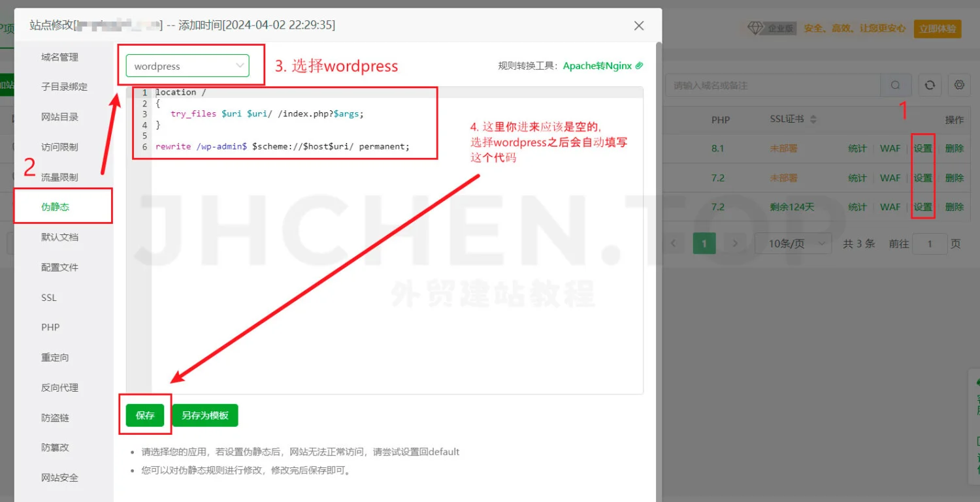Open 统计 in the 剩余124天 row
This screenshot has height=502, width=980.
pyautogui.click(x=857, y=207)
